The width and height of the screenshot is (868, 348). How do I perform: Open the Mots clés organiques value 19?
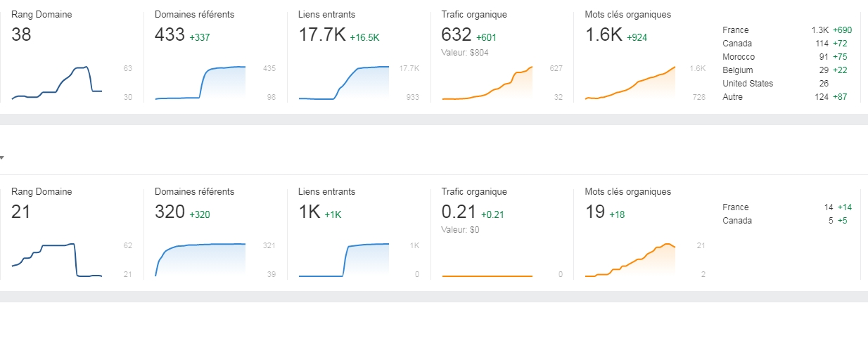[594, 212]
